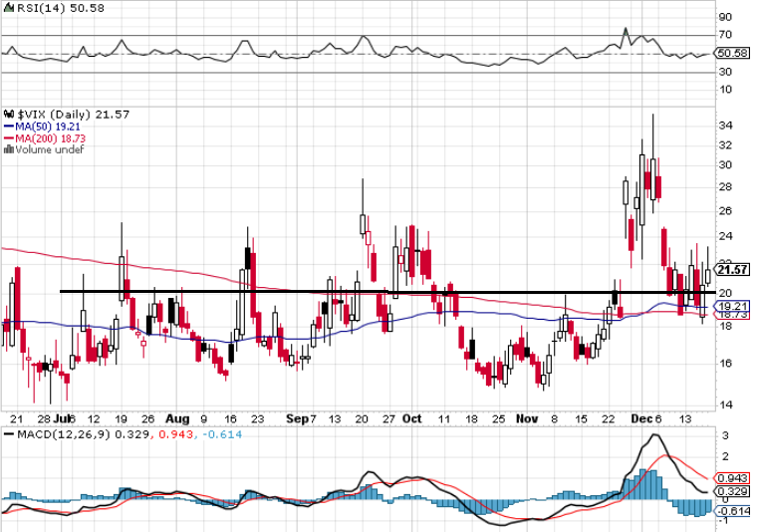The image size is (761, 532).
Task: Click the 90 level on RSI axis
Action: click(725, 17)
